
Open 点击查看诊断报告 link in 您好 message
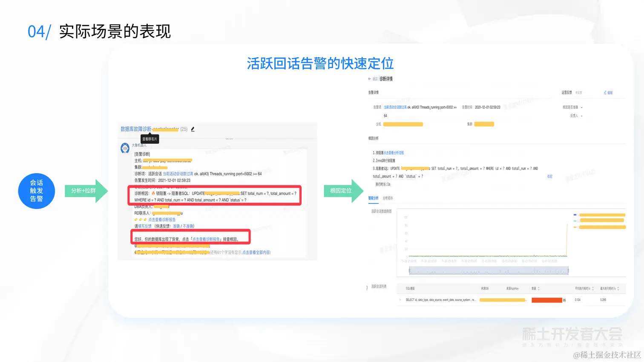click(x=206, y=239)
